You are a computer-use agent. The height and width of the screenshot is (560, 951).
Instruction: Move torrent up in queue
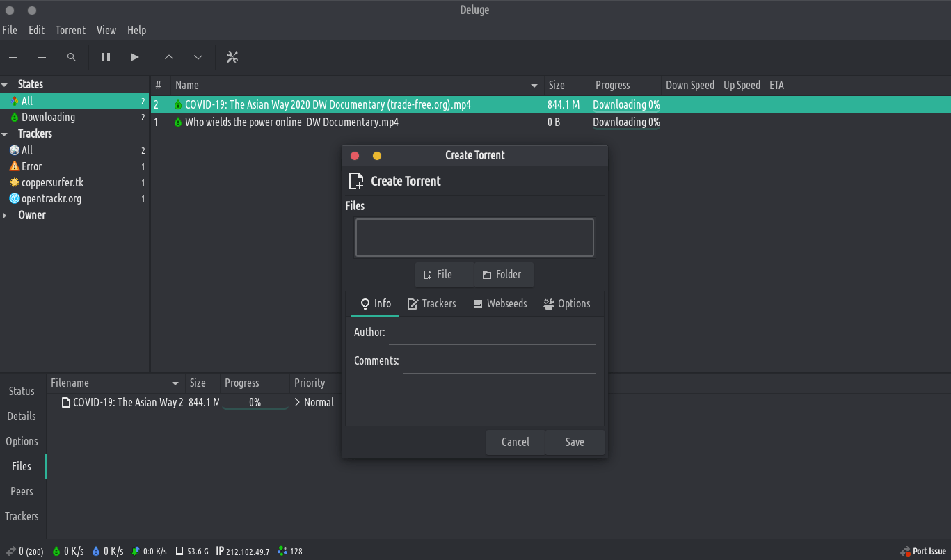tap(169, 57)
